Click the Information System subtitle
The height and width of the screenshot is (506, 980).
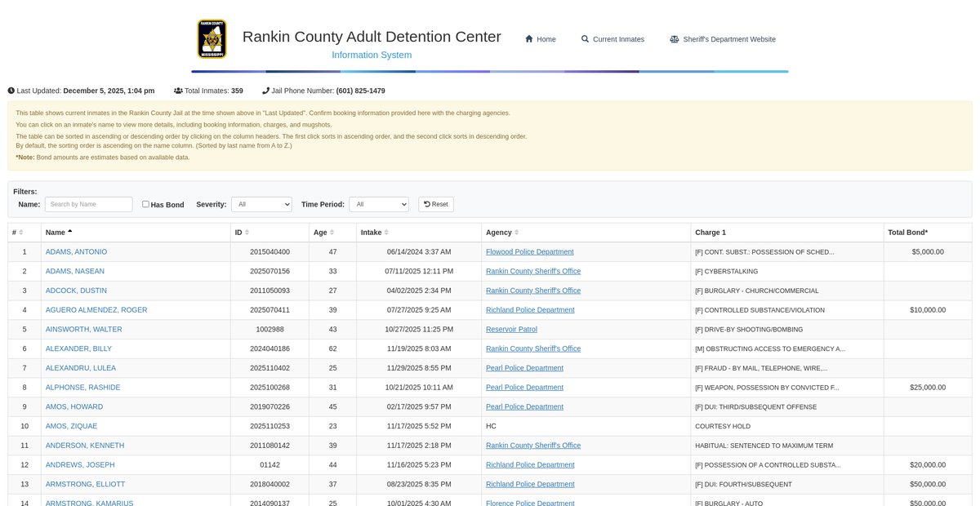tap(372, 55)
